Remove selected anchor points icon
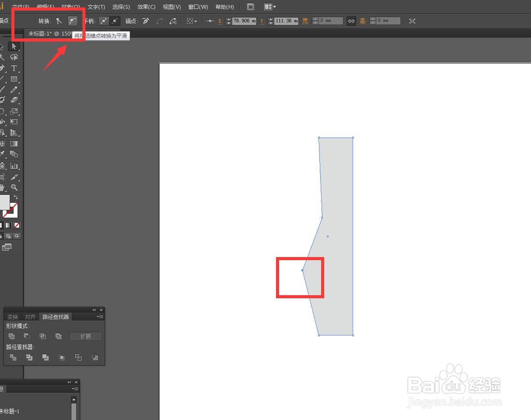This screenshot has width=531, height=420. point(146,21)
